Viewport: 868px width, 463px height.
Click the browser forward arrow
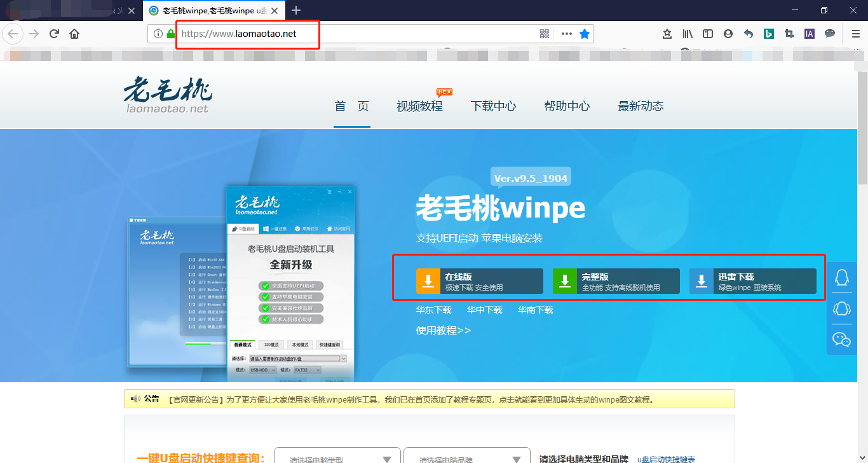(x=34, y=34)
